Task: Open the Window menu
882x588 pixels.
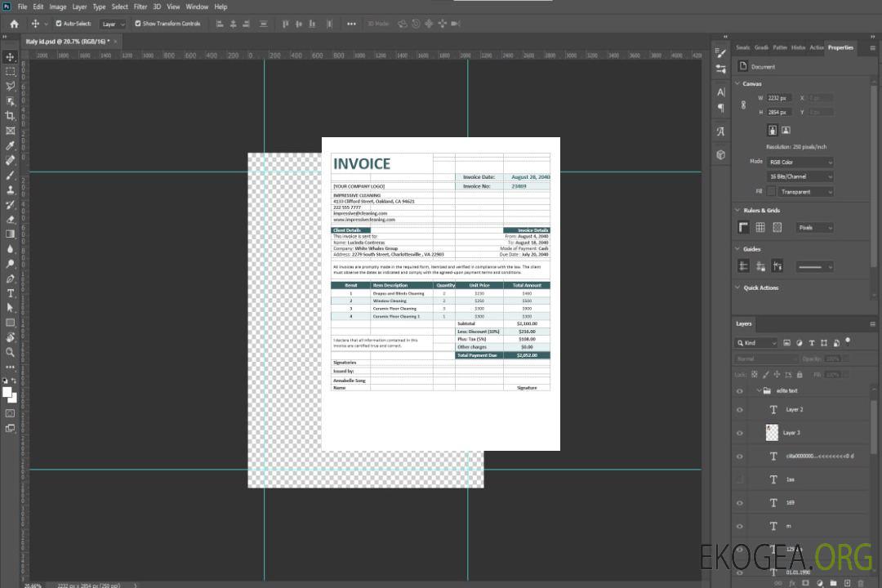Action: click(x=197, y=7)
